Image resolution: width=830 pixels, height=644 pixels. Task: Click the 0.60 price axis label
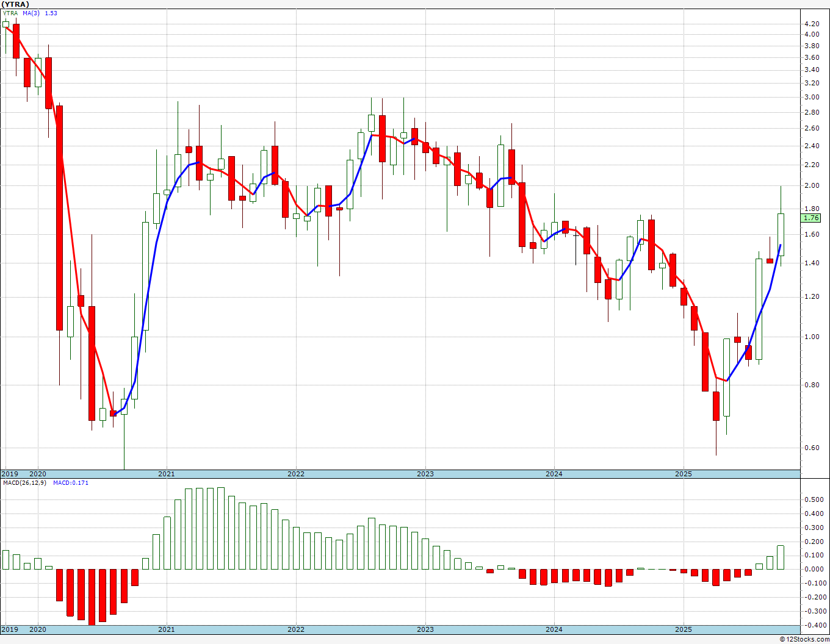click(x=812, y=448)
